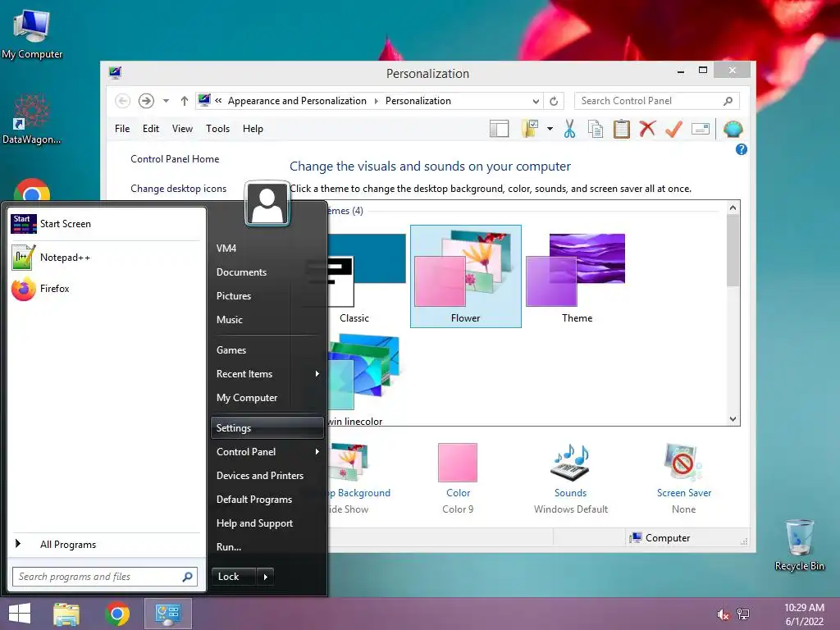The width and height of the screenshot is (840, 630).
Task: Click the red X Delete icon
Action: point(648,129)
